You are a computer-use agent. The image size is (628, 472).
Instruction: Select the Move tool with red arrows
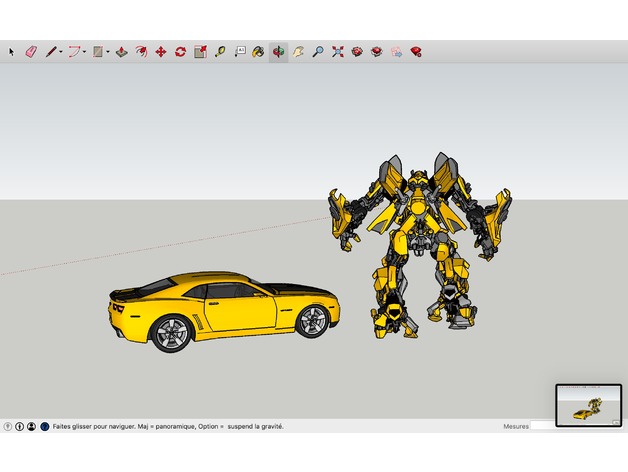point(161,52)
